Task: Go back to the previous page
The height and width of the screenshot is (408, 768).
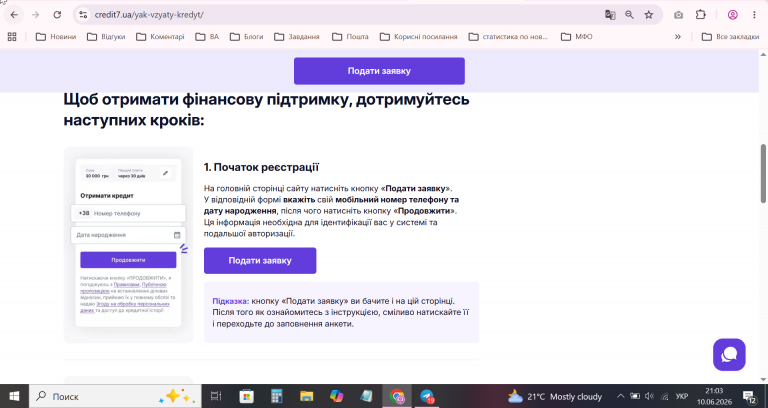Action: click(x=14, y=15)
